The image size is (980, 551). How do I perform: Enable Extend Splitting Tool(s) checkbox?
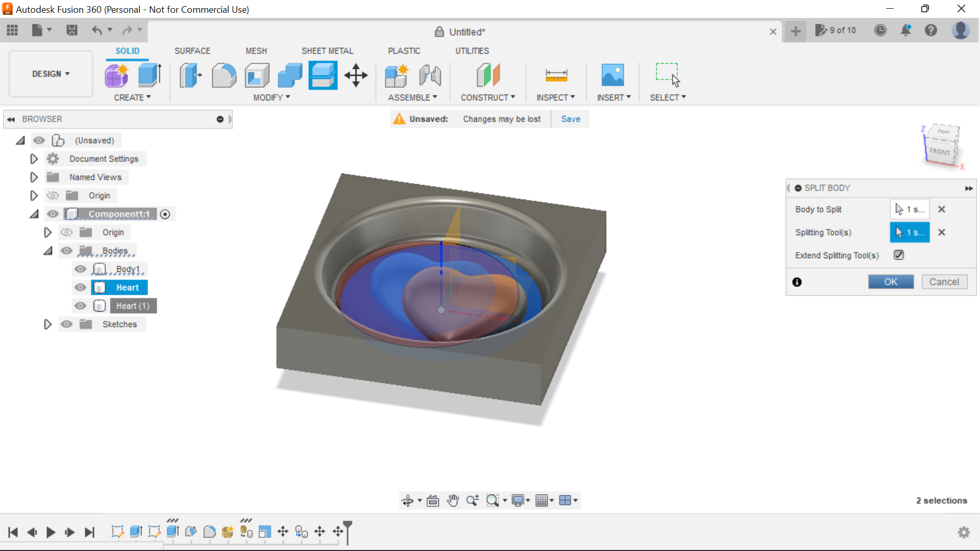pyautogui.click(x=899, y=255)
